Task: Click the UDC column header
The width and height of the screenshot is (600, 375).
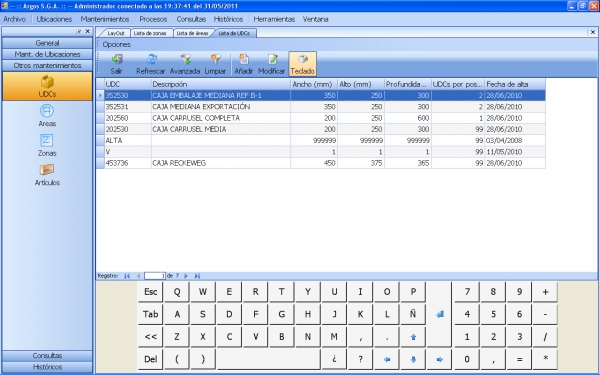Action: [x=128, y=84]
